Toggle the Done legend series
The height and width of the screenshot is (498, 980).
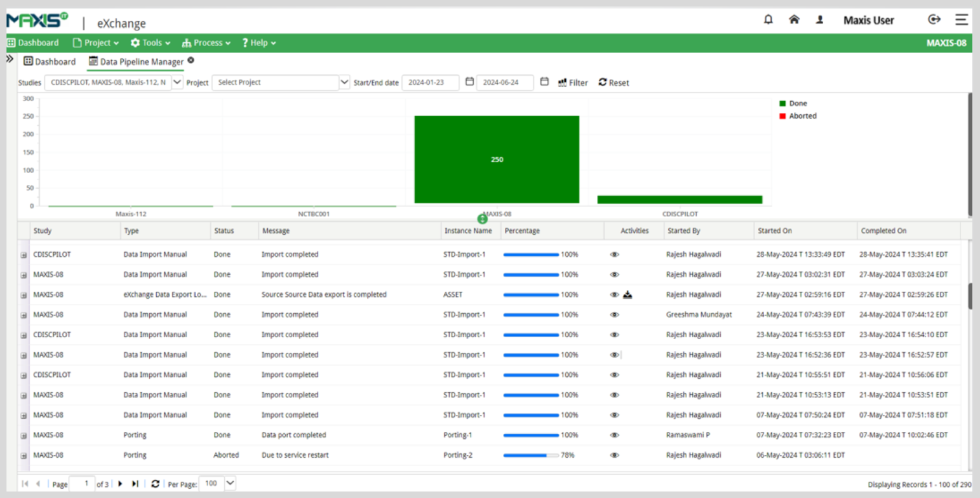(x=798, y=103)
